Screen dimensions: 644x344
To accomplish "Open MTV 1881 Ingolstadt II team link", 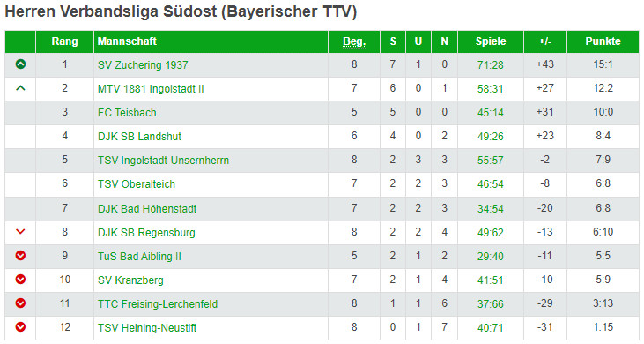I will (x=151, y=89).
